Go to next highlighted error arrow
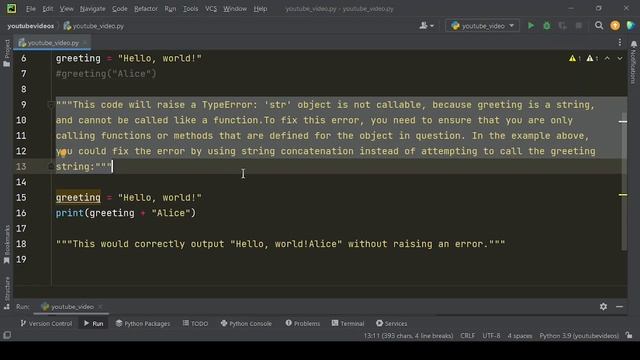This screenshot has width=640, height=360. point(620,59)
